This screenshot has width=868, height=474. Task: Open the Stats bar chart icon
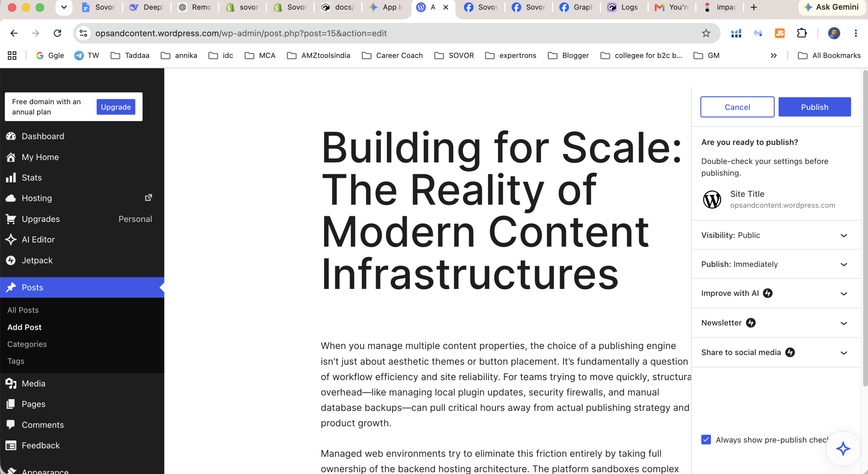(11, 178)
